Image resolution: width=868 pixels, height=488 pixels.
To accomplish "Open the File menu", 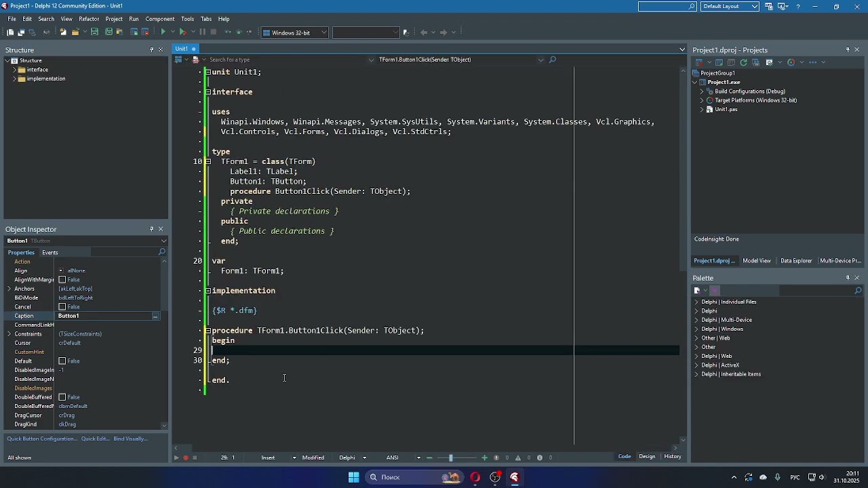I will (12, 19).
